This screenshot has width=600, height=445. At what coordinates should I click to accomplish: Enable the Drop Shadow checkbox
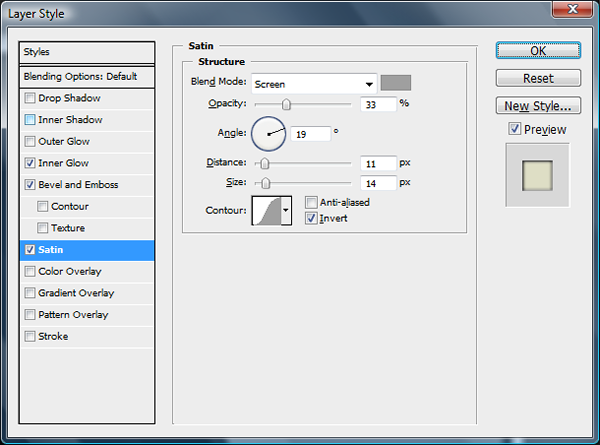[30, 98]
